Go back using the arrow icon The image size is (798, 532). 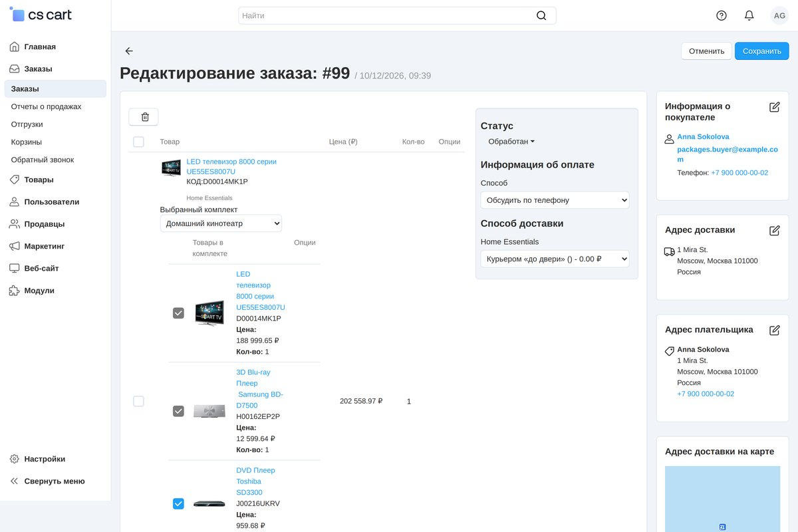point(129,51)
